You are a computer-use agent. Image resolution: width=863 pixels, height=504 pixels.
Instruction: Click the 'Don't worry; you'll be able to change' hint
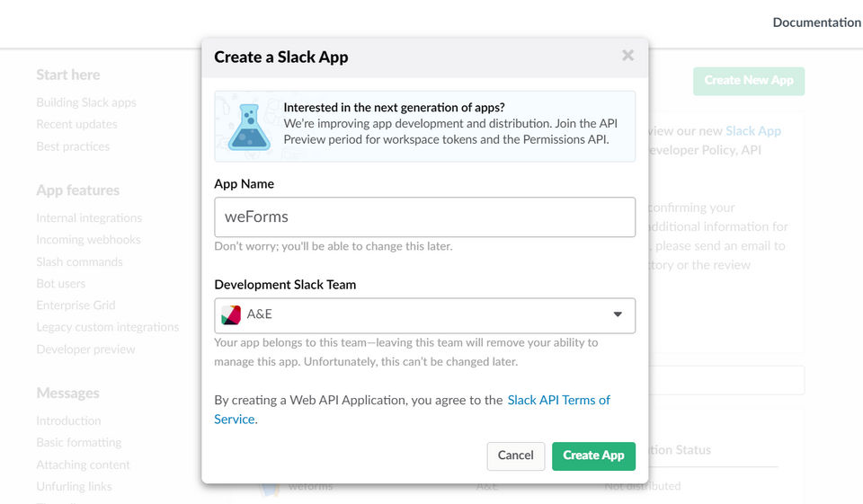(333, 246)
